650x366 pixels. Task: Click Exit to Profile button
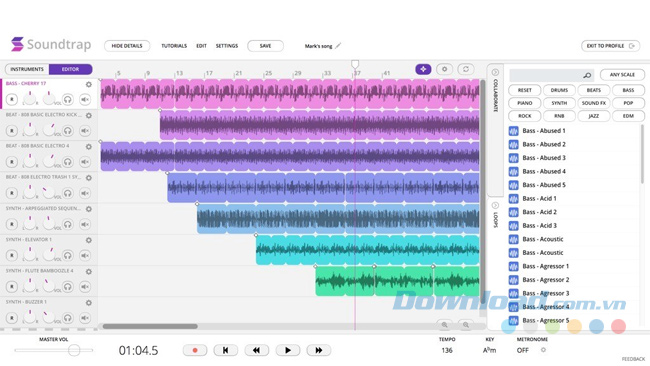[610, 46]
